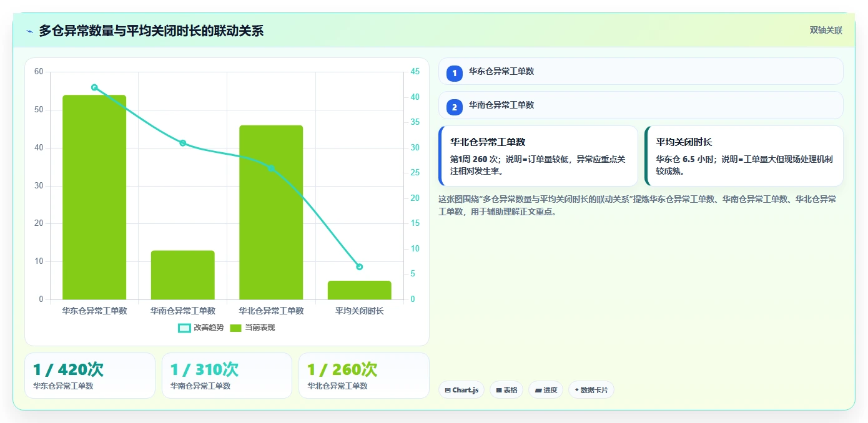Click the number 2 badge for 华南仓异常工单数
868x423 pixels.
(x=455, y=107)
